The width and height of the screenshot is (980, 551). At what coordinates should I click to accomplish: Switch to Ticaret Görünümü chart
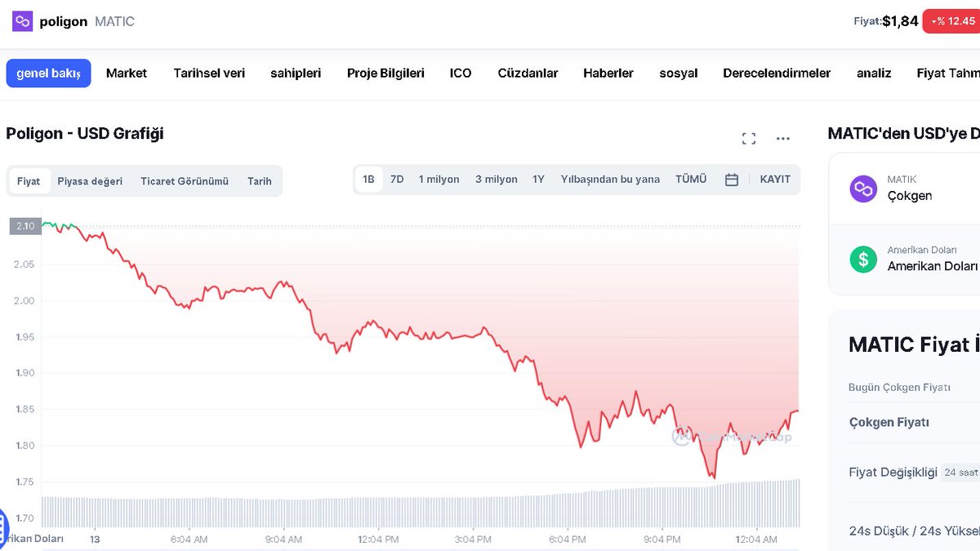point(185,181)
